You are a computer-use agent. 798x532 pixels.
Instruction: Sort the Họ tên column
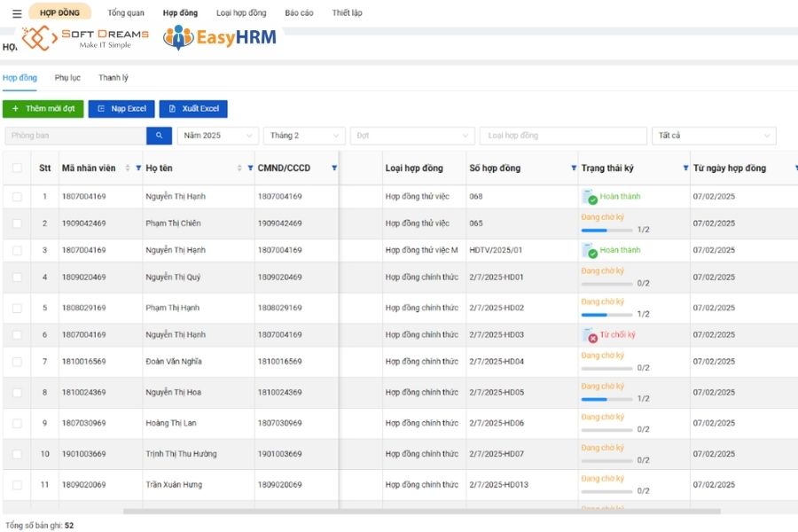point(239,168)
